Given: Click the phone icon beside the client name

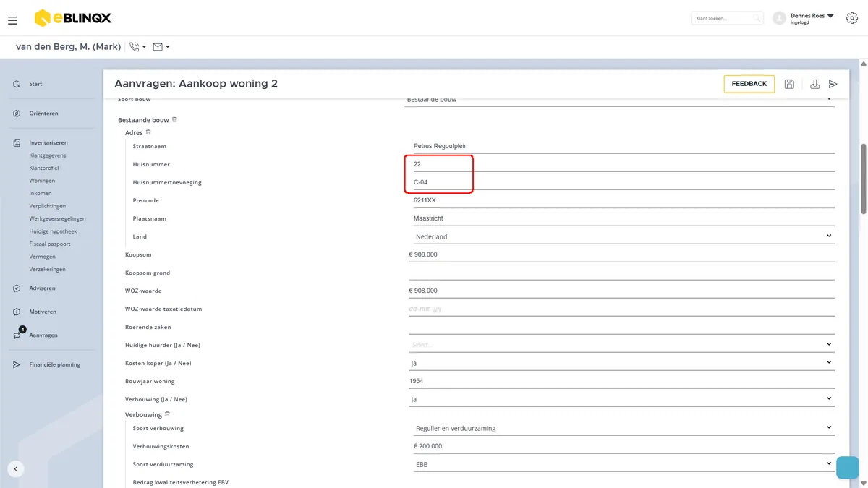Looking at the screenshot, I should [134, 47].
